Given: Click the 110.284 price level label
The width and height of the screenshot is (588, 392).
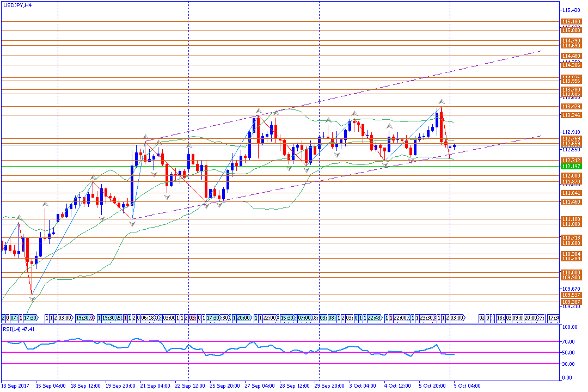Looking at the screenshot, I should (571, 259).
